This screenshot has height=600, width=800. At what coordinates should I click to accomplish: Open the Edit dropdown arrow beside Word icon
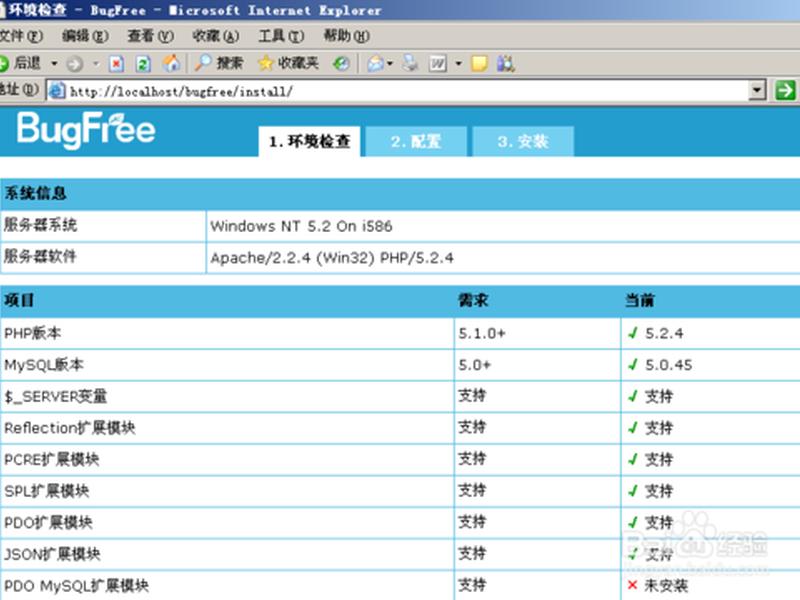(458, 64)
